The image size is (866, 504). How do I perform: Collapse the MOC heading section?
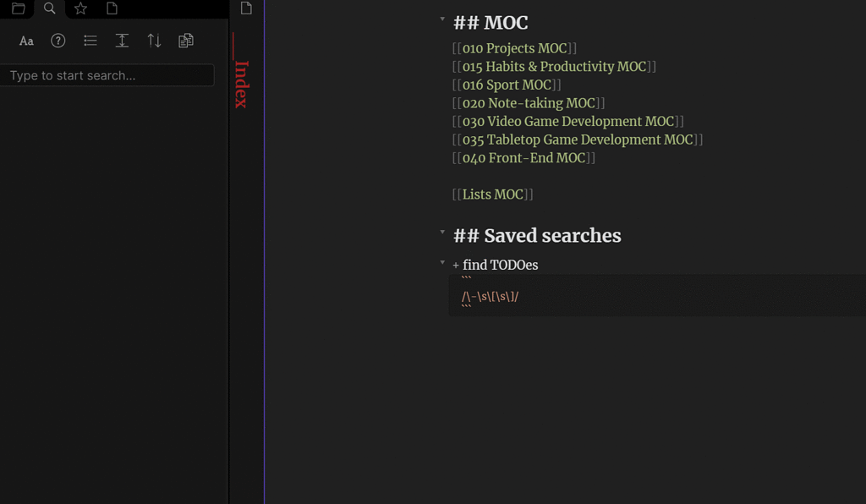(x=442, y=19)
